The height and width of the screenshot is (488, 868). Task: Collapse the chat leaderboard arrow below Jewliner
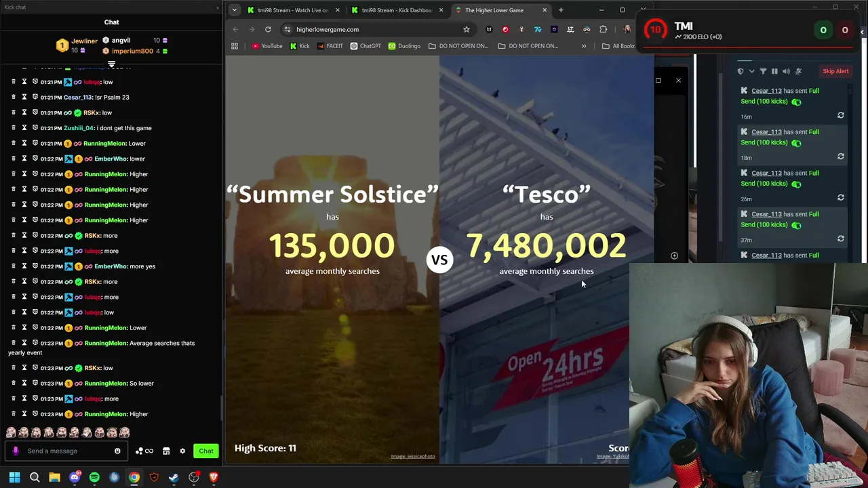[x=111, y=64]
